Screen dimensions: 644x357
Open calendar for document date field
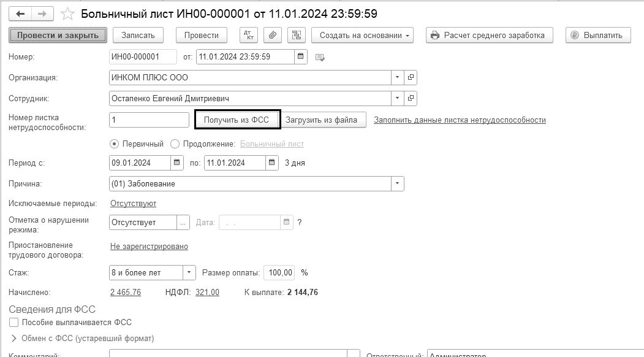coord(301,56)
